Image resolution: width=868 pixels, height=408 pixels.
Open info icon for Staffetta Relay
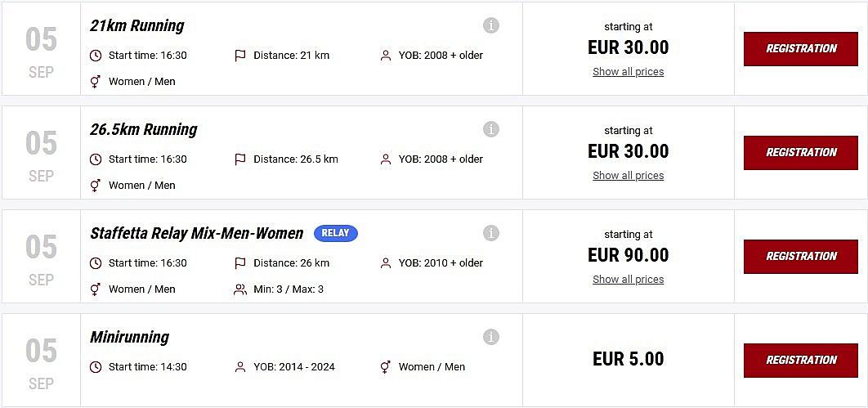[x=491, y=233]
